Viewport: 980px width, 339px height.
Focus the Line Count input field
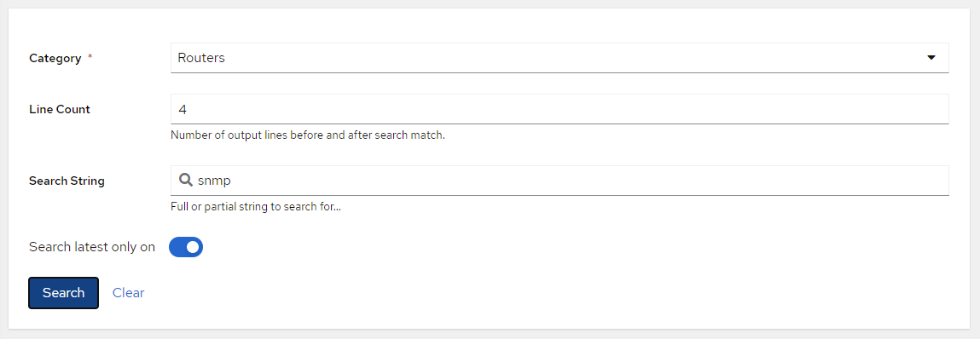tap(560, 109)
